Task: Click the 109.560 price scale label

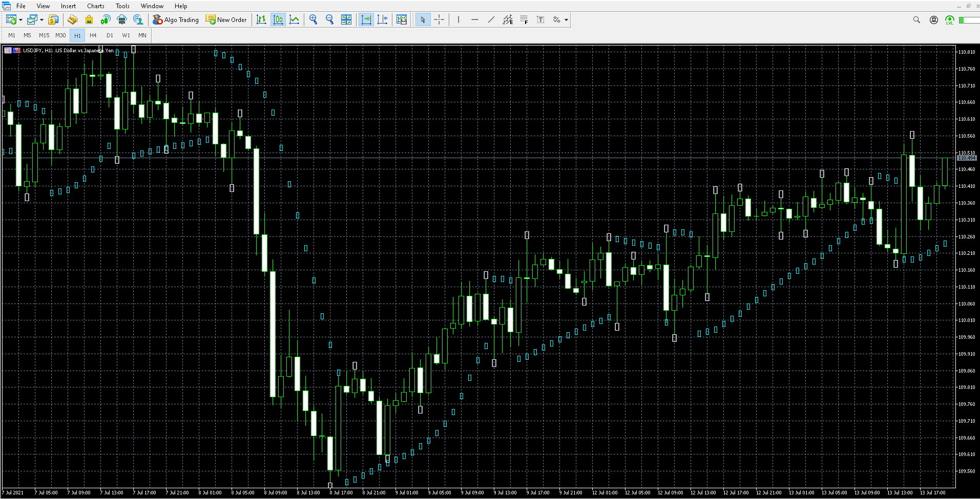Action: coord(967,471)
